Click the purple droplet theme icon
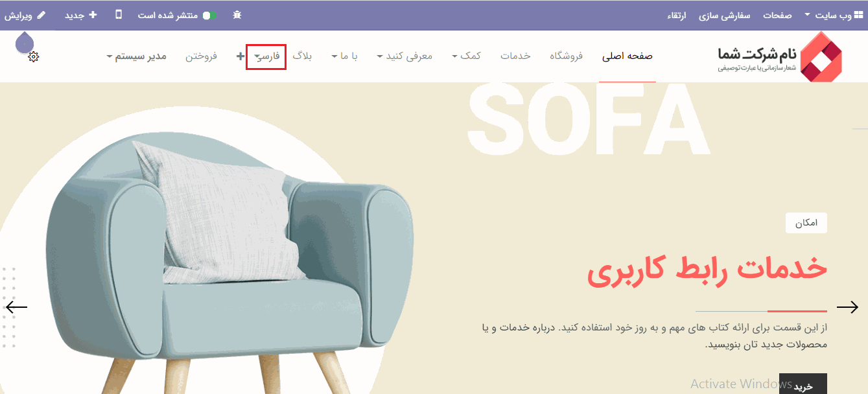The width and height of the screenshot is (868, 394). pyautogui.click(x=25, y=41)
